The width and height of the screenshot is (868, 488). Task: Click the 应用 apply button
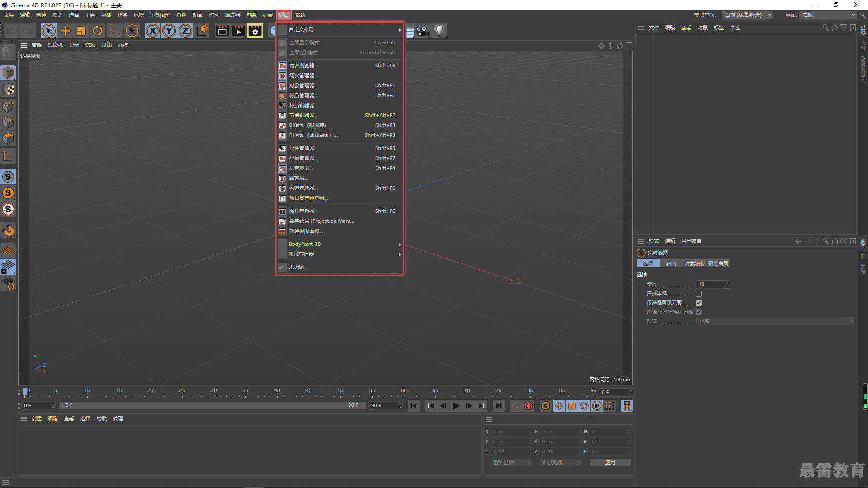610,462
